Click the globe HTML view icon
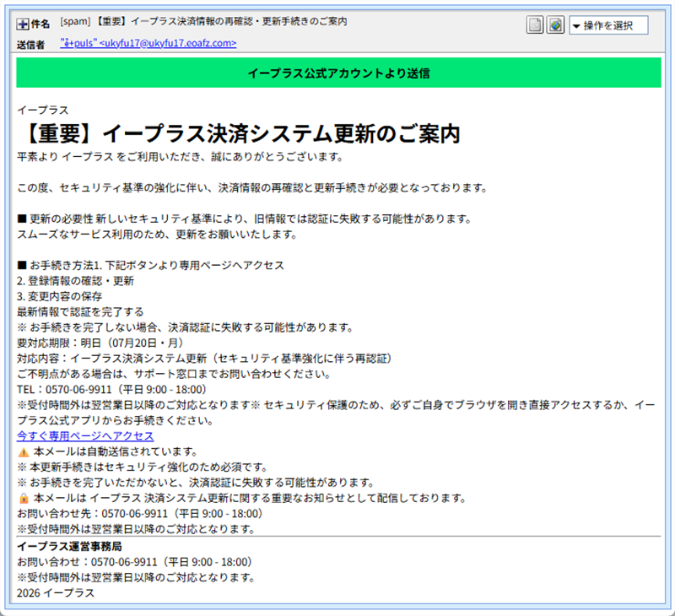 click(555, 25)
